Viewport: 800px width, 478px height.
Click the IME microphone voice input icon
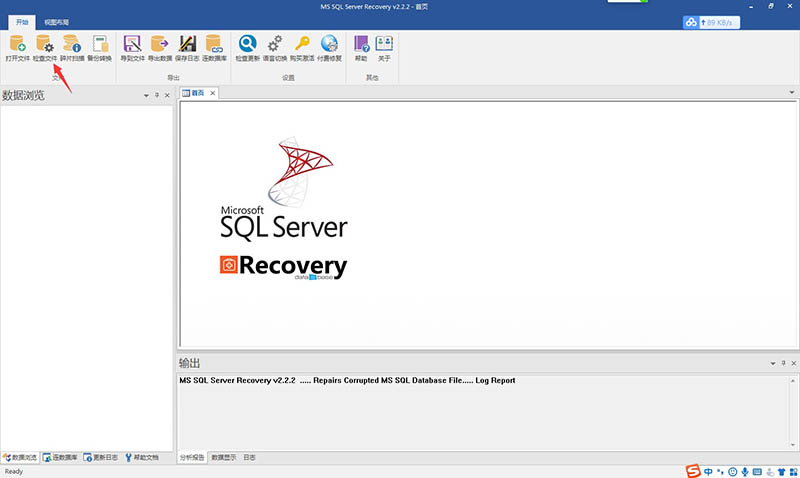pyautogui.click(x=745, y=472)
